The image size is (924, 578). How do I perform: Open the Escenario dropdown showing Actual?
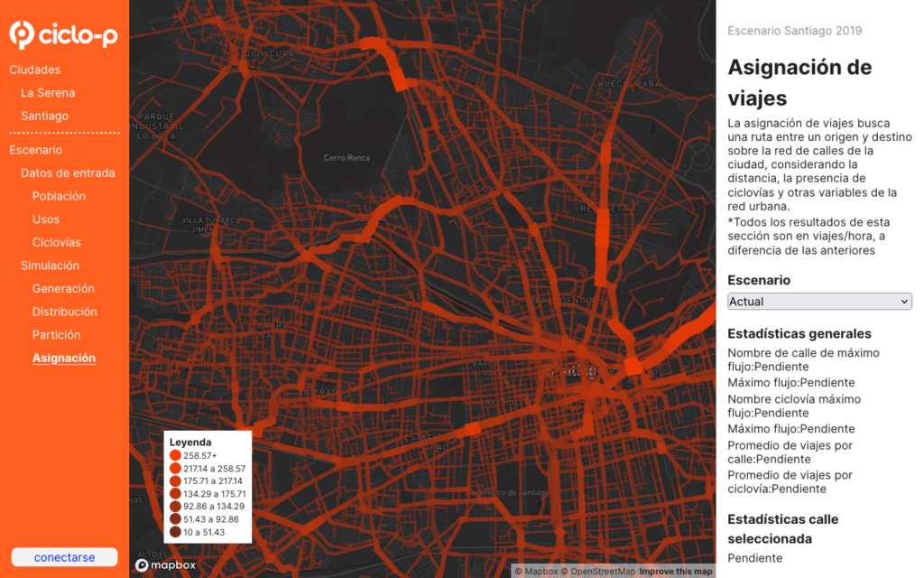pos(819,302)
